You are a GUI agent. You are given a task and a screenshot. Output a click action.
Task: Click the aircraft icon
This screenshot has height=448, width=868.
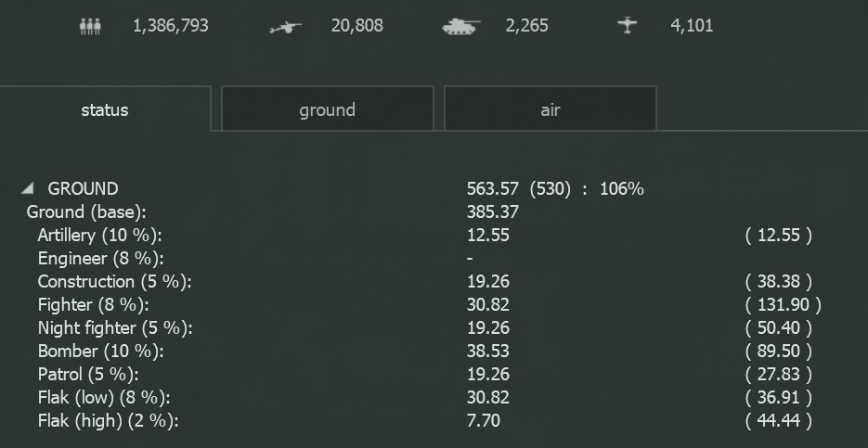point(628,25)
